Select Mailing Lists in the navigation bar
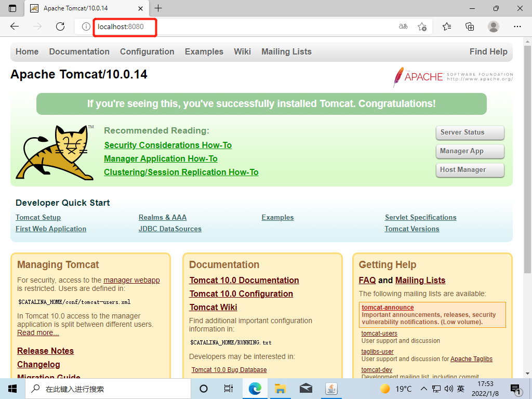 [286, 51]
